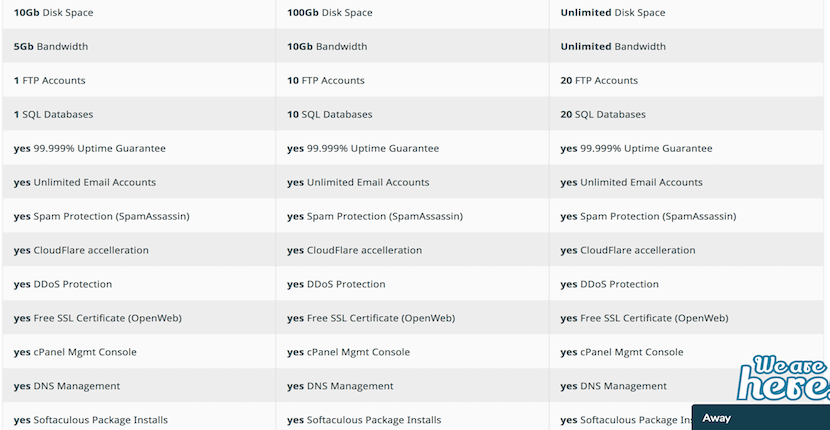The height and width of the screenshot is (430, 830).
Task: Click Uptime Guarantee in the 10Gb Disk Space column
Action: 139,148
